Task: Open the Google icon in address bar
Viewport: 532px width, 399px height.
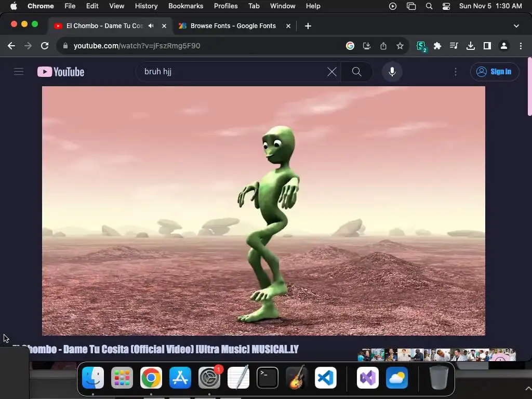Action: (x=350, y=46)
